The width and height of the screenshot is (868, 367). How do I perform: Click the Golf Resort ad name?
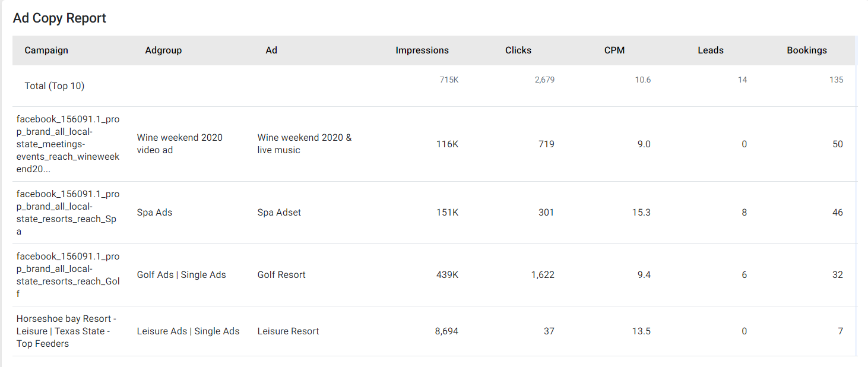(x=281, y=275)
